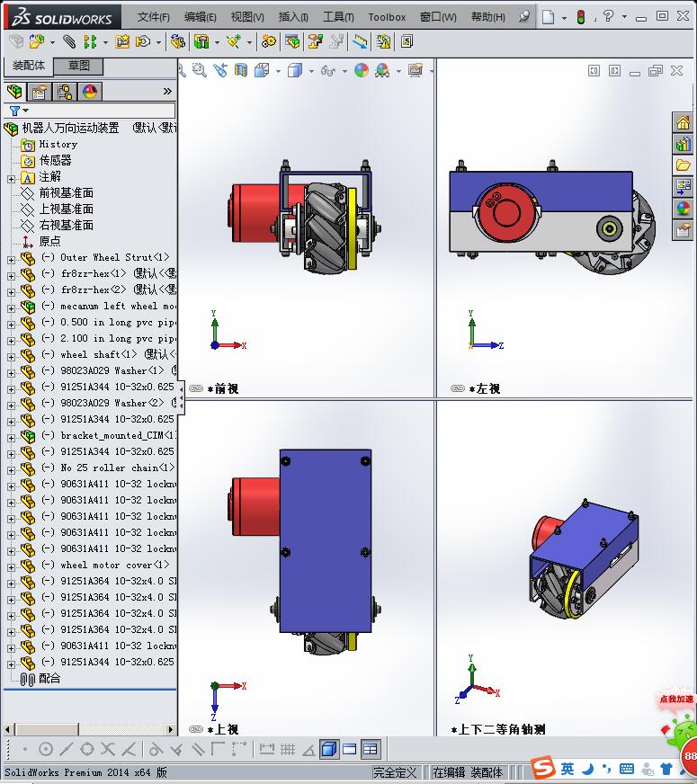The width and height of the screenshot is (697, 784).
Task: Toggle the Sogou moon half-width icon
Action: pos(588,769)
